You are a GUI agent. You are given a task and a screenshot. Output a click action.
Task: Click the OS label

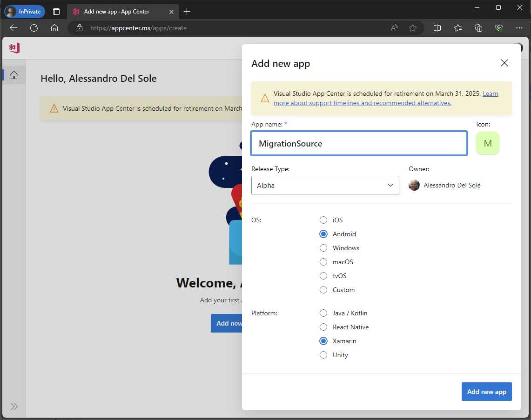pos(256,220)
